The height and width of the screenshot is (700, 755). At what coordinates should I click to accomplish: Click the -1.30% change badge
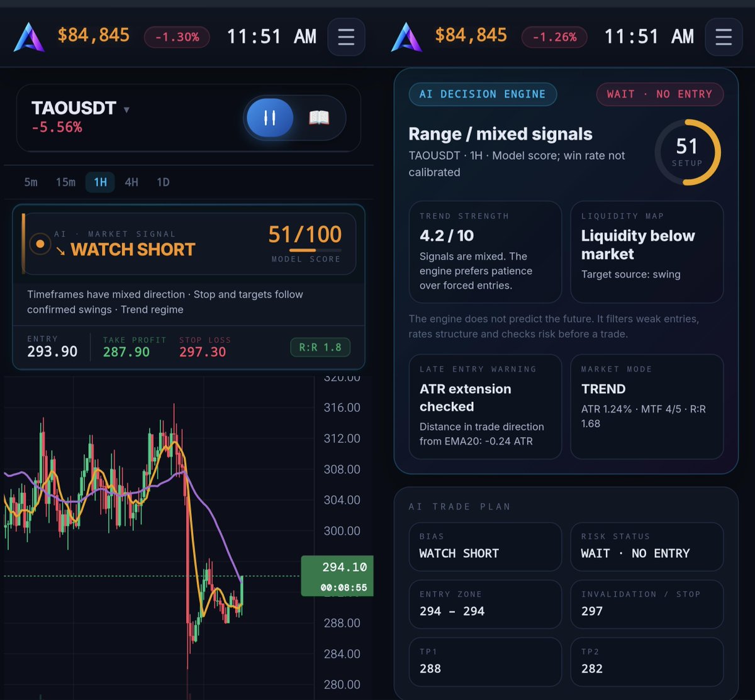point(177,37)
